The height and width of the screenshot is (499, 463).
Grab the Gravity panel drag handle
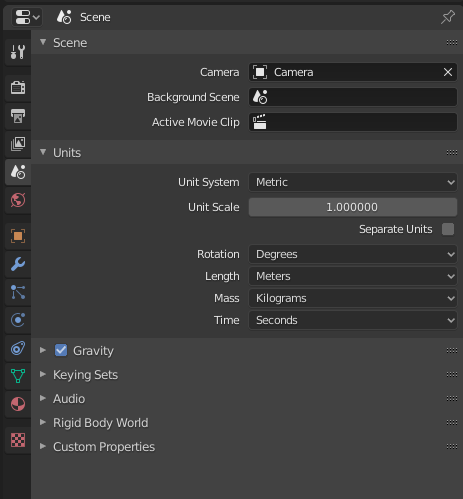[x=452, y=350]
